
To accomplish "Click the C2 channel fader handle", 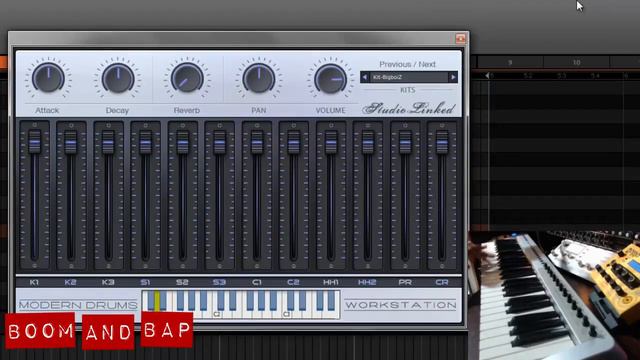I will point(293,142).
